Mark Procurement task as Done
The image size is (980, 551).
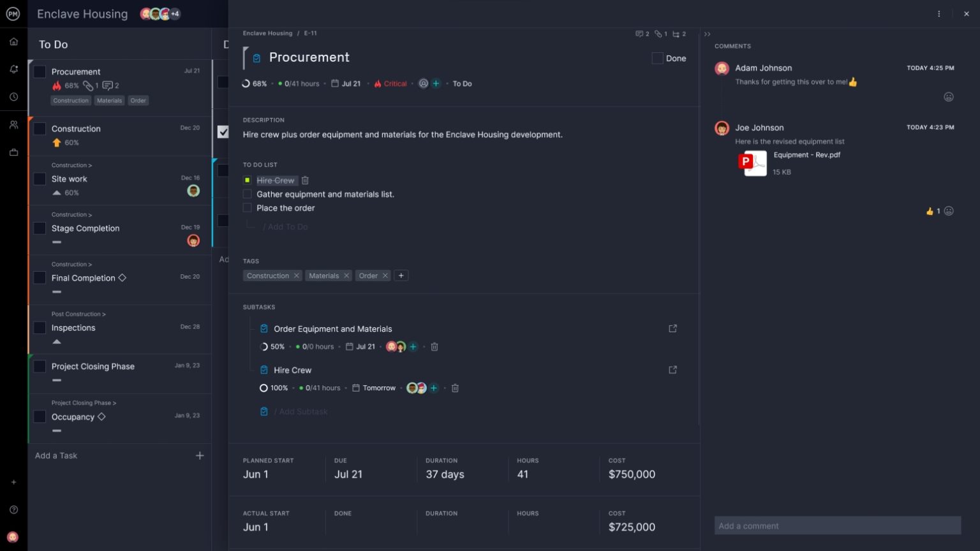[x=657, y=58]
